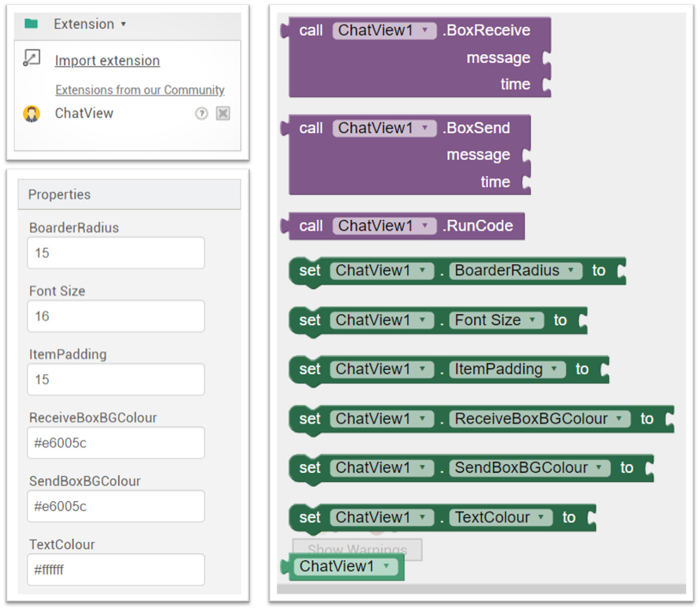Open the TextColour property dropdown in set block
The image size is (700, 610).
[541, 517]
